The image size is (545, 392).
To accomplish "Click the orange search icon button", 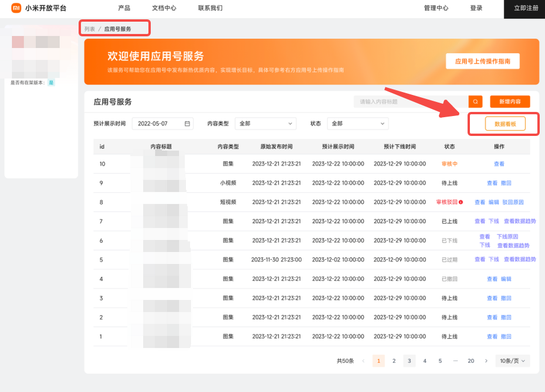I will [476, 102].
